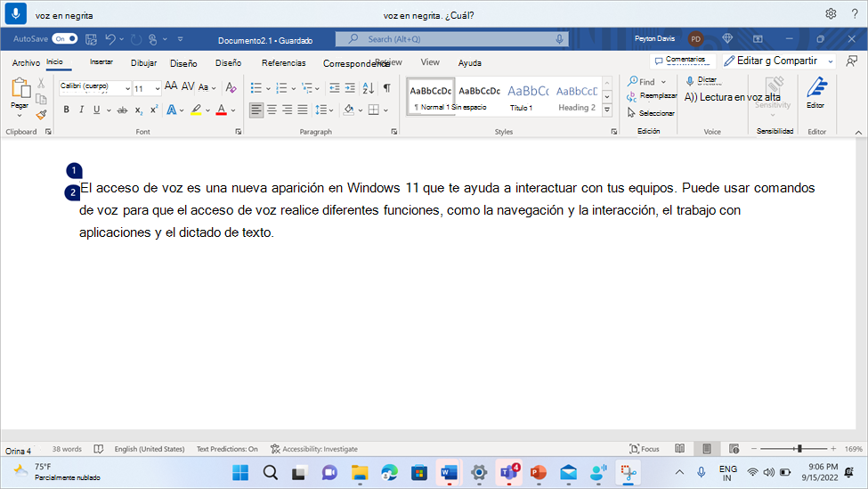Open the Editor tool
This screenshot has width=868, height=489.
tap(816, 93)
